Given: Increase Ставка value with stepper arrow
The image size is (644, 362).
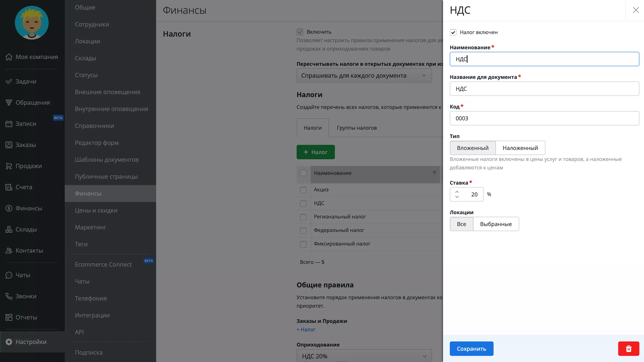Looking at the screenshot, I should point(457,192).
